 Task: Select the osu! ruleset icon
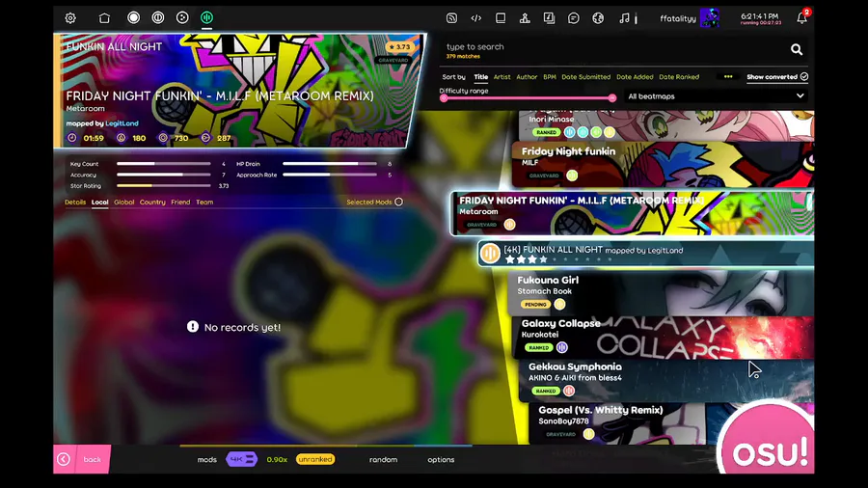[133, 17]
